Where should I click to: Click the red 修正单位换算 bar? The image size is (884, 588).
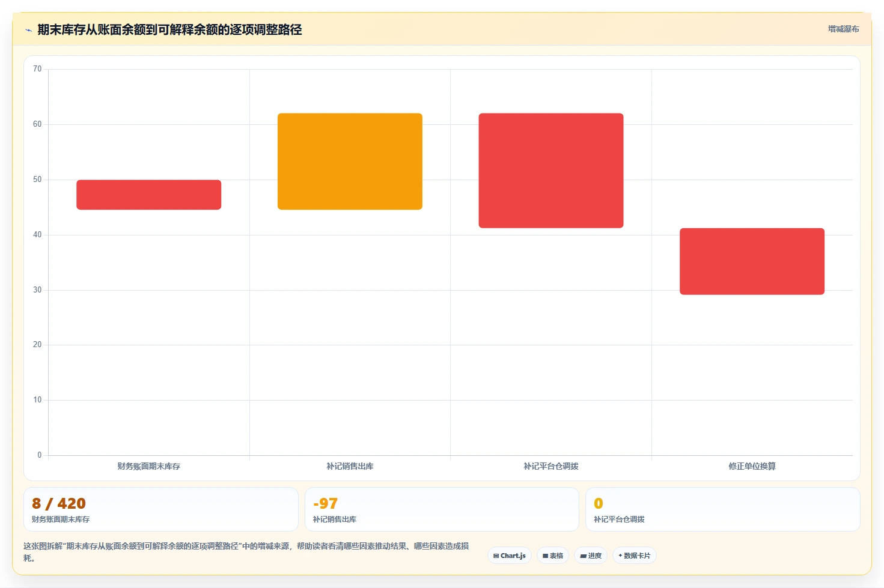click(x=752, y=261)
